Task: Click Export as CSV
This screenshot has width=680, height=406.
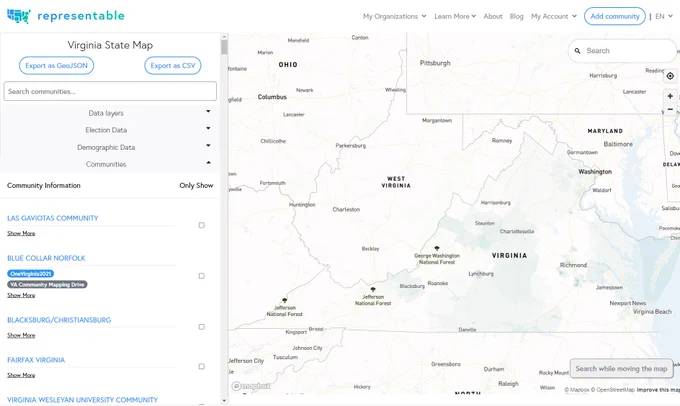Action: [173, 65]
